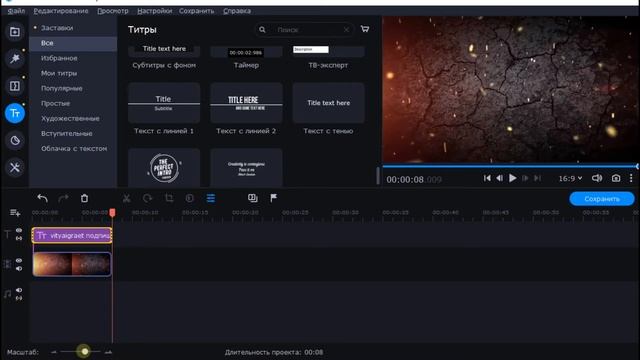Skip to the previous clip

[x=487, y=178]
